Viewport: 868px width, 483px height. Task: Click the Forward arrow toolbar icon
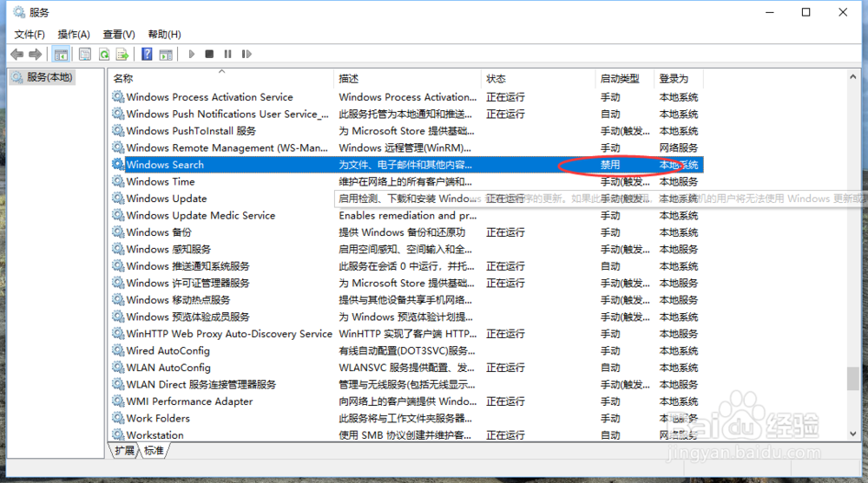(36, 55)
